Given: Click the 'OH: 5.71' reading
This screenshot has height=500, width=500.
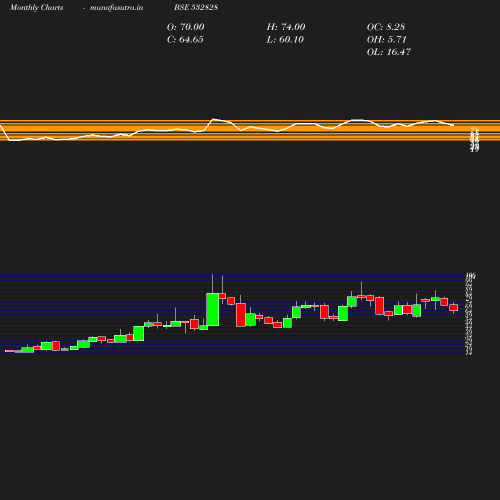Looking at the screenshot, I should click(386, 40).
